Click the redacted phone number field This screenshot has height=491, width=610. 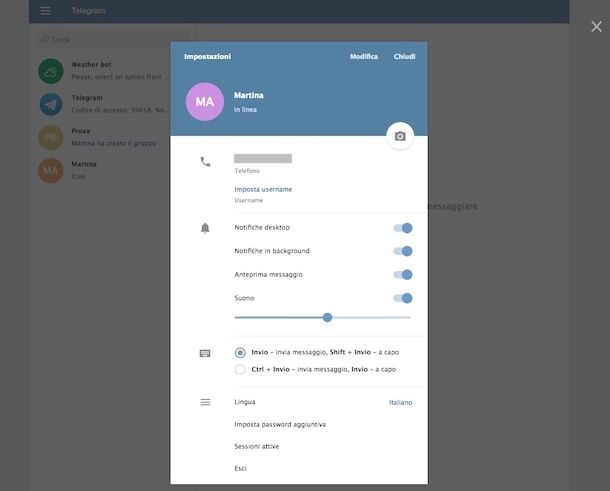click(x=263, y=158)
